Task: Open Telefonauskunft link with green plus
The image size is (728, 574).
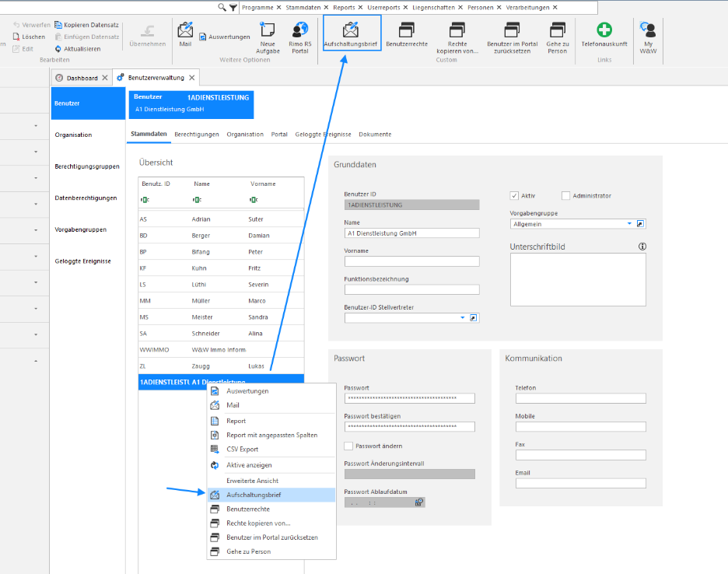Action: [604, 34]
